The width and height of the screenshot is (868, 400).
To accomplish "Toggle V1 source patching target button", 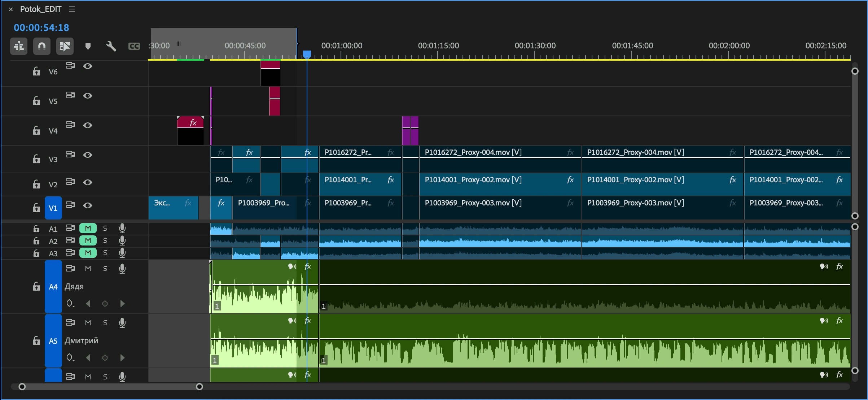I will point(53,208).
